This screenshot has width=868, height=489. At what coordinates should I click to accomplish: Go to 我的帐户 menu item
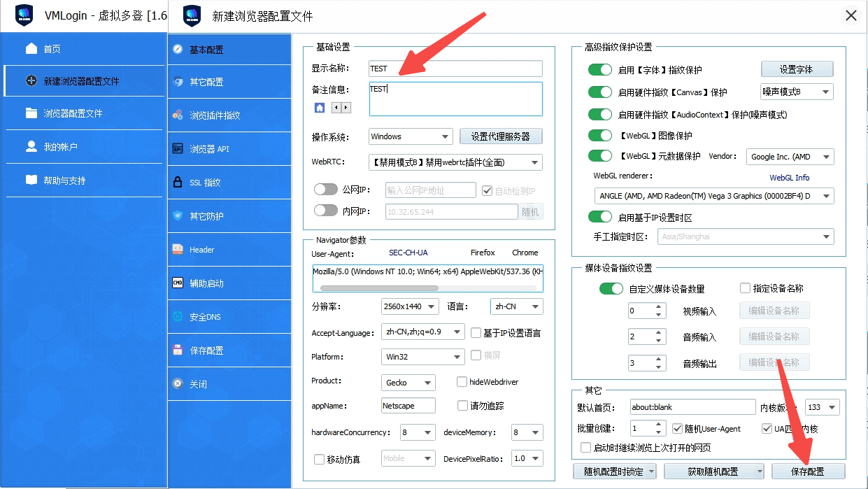[x=60, y=147]
